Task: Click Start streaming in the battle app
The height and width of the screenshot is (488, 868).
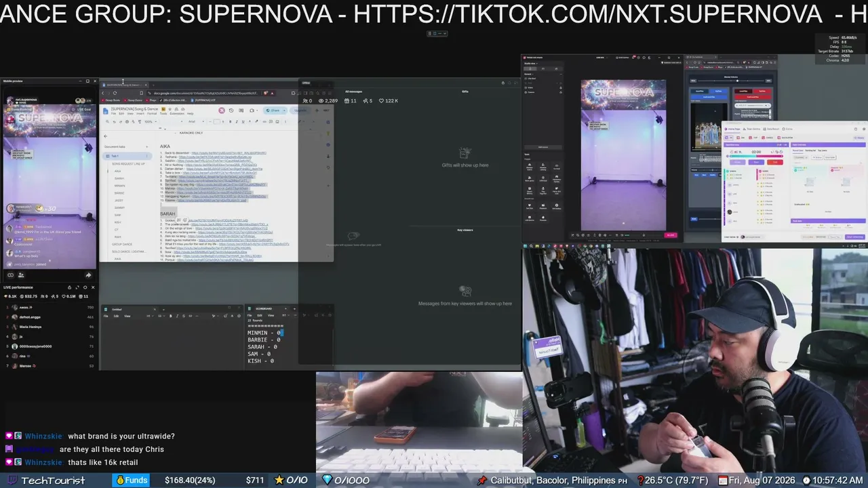Action: (x=855, y=237)
